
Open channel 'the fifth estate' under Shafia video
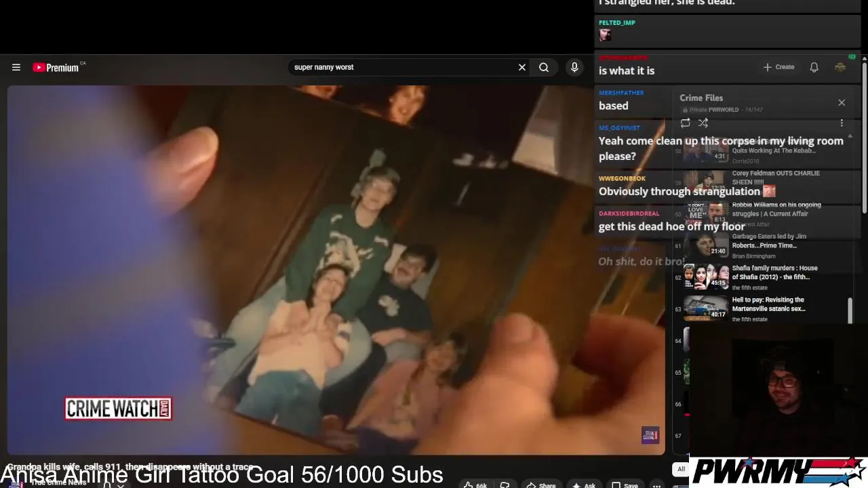point(750,287)
